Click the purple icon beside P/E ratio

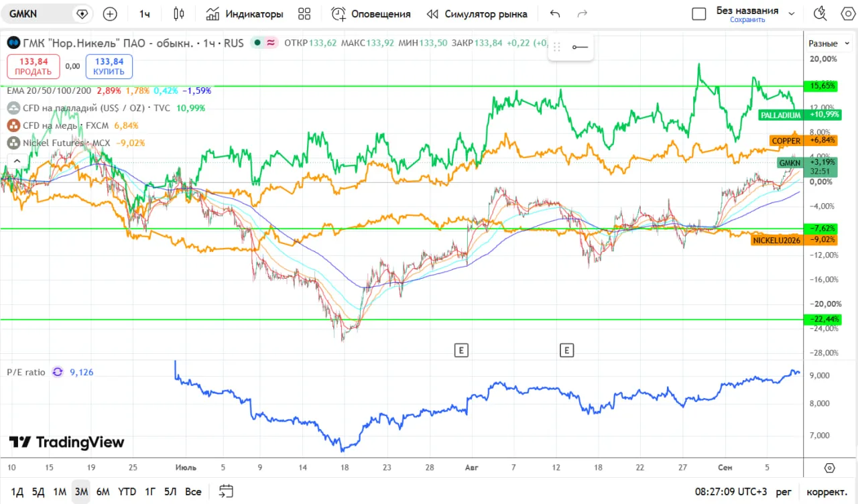point(58,372)
